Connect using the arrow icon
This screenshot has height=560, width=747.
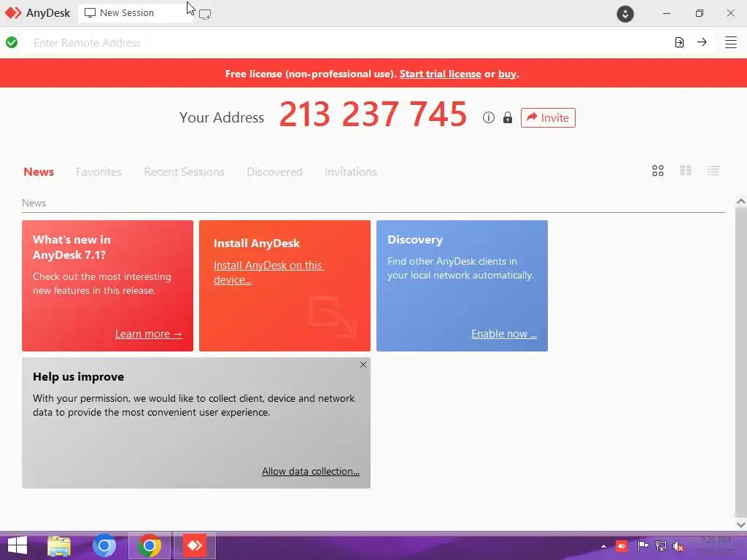click(x=702, y=42)
